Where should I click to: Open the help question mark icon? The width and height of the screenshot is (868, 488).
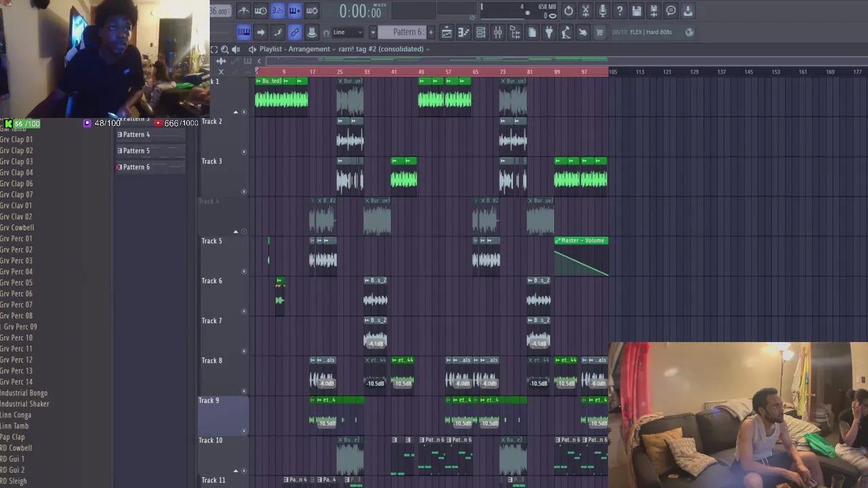point(619,10)
